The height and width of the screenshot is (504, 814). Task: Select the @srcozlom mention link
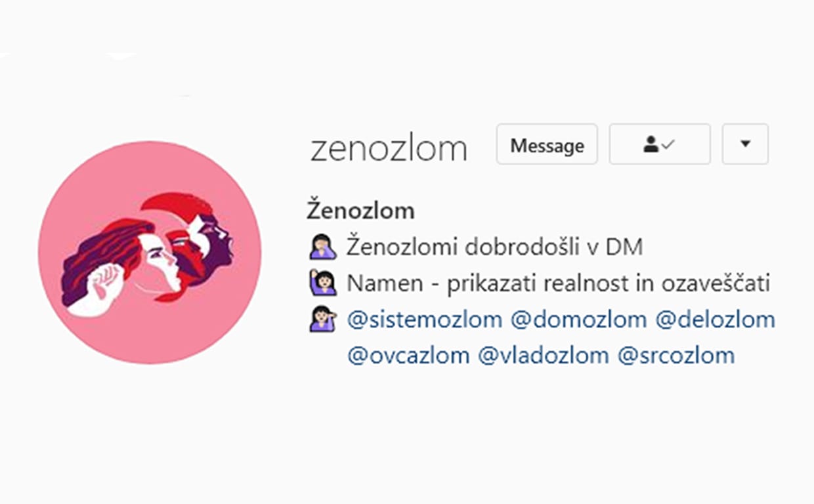[x=676, y=356]
